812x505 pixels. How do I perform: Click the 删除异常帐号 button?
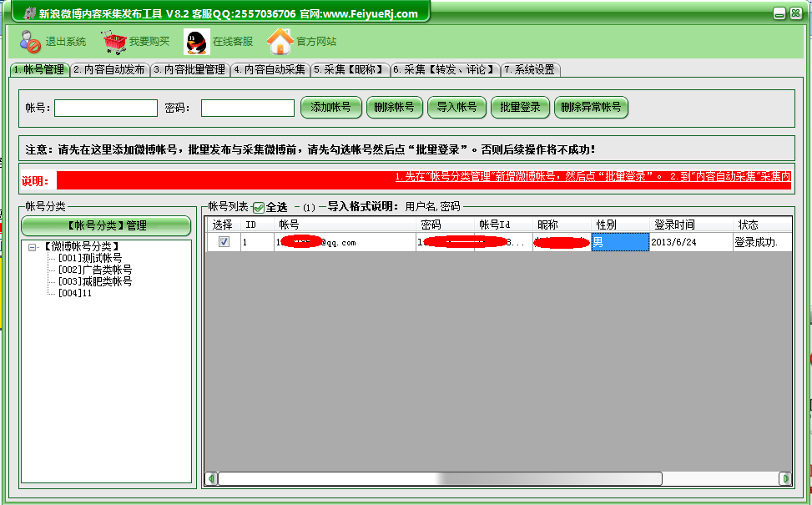(591, 108)
